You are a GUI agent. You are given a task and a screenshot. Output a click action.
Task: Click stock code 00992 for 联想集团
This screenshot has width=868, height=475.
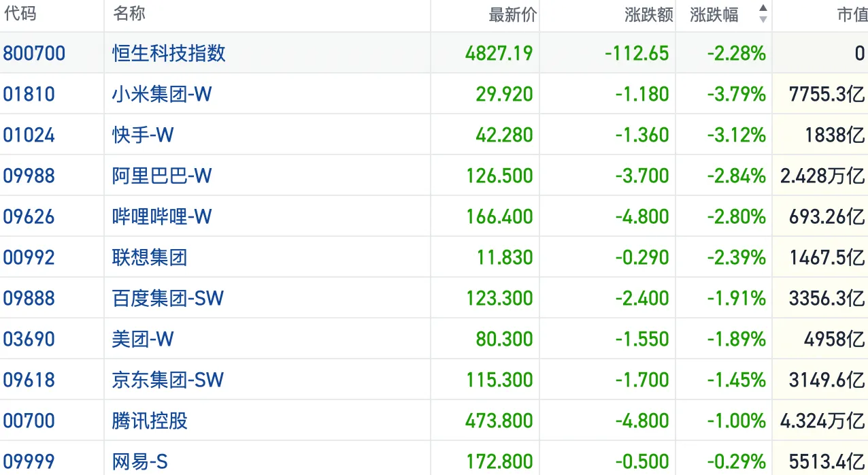pyautogui.click(x=29, y=257)
